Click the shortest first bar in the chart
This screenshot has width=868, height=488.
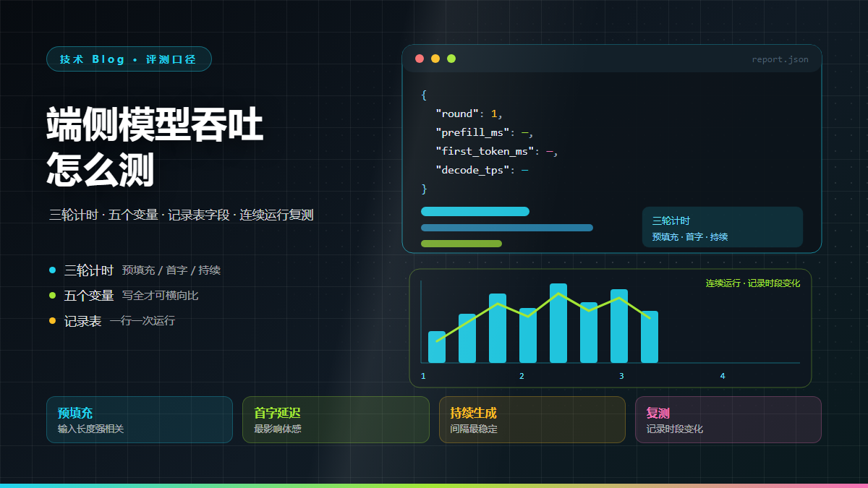[x=437, y=347]
